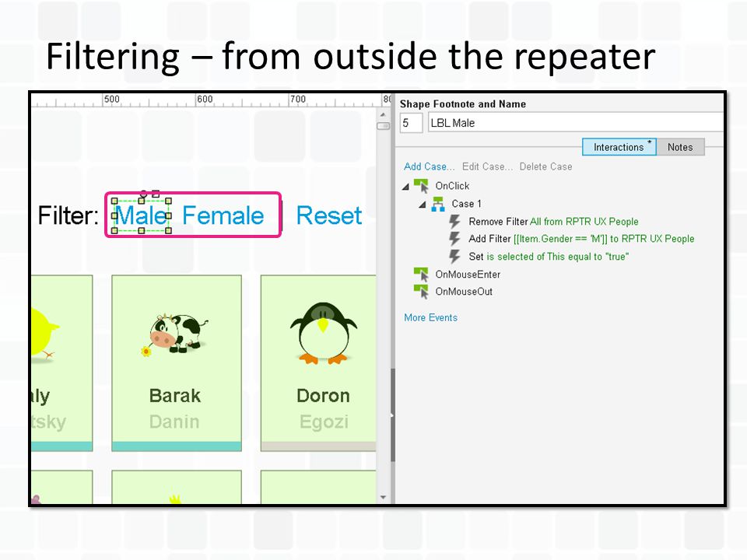Click the Set is selected lightning icon

455,257
